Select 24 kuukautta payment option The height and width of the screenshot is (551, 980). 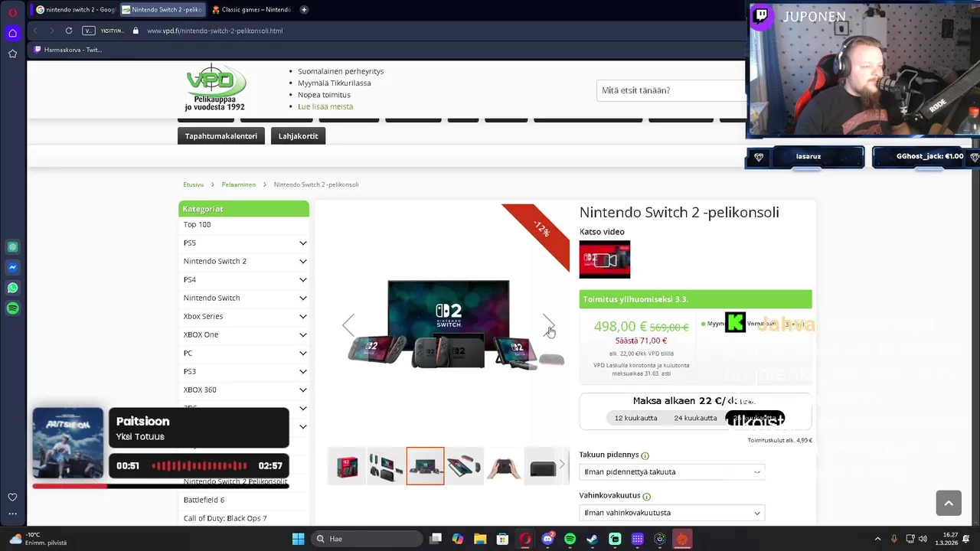(695, 418)
